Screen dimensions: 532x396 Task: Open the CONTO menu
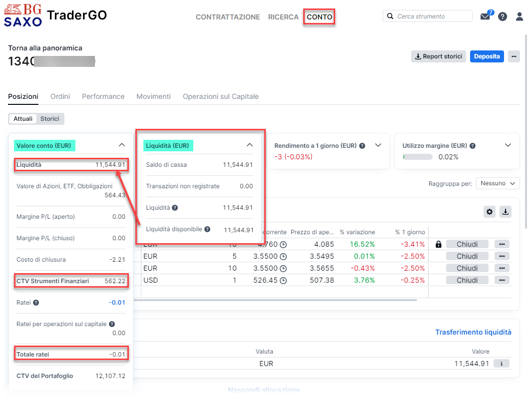(x=319, y=17)
